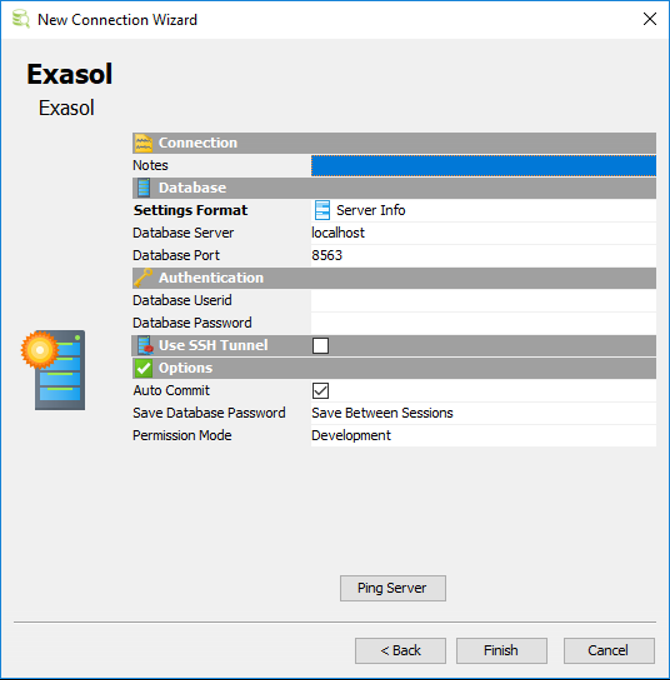Open Save Database Password value dropdown

coord(483,413)
